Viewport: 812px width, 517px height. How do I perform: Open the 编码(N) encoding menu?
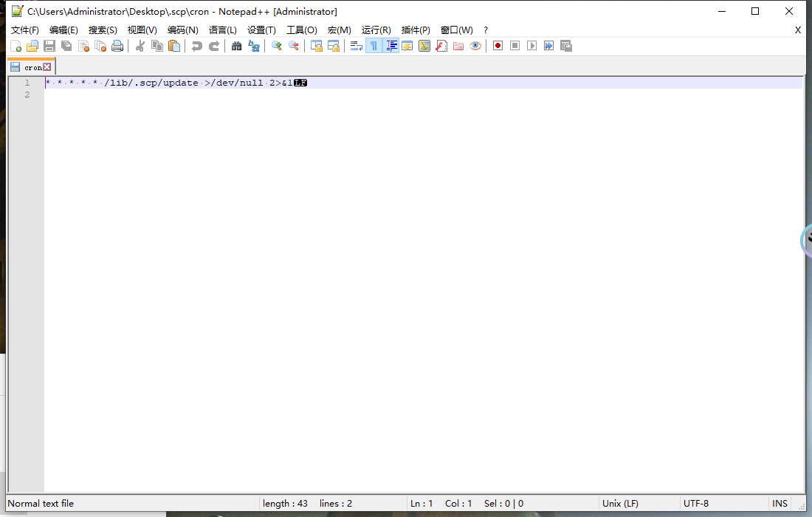182,30
